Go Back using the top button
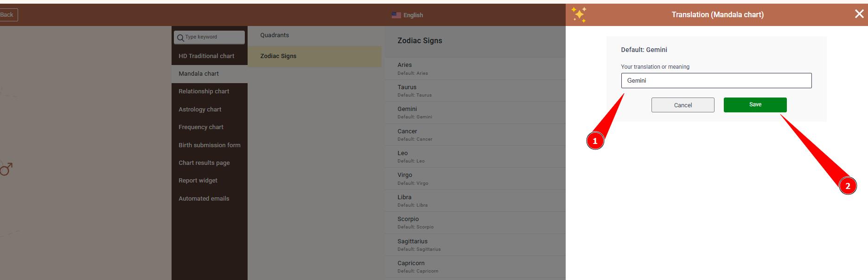The height and width of the screenshot is (280, 868). click(8, 15)
